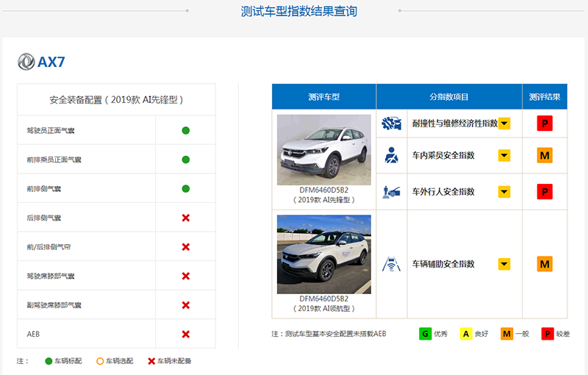Click green dot for 前排侧气囊
This screenshot has height=375, width=588.
[186, 189]
